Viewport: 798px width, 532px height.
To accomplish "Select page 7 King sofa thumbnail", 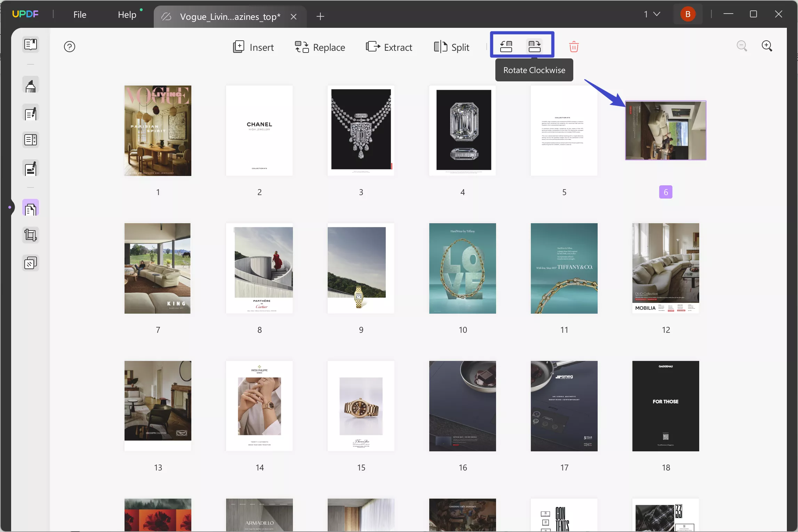I will click(158, 268).
